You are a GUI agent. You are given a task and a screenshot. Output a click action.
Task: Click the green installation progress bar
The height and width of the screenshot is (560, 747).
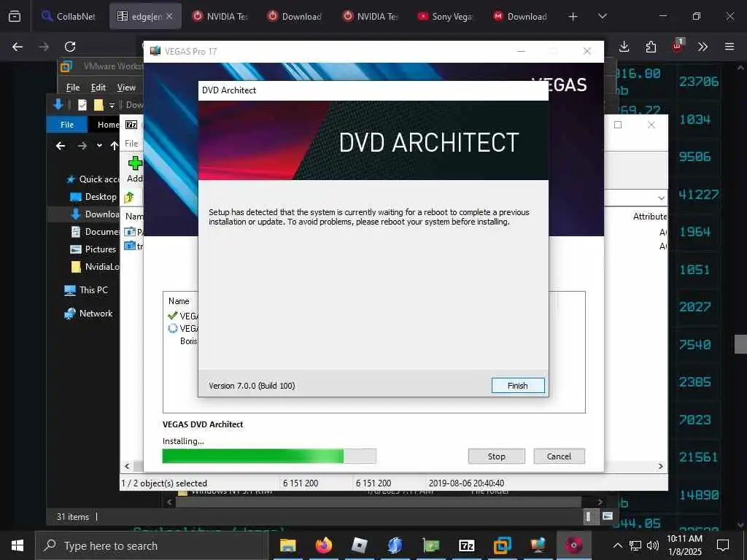pyautogui.click(x=269, y=456)
